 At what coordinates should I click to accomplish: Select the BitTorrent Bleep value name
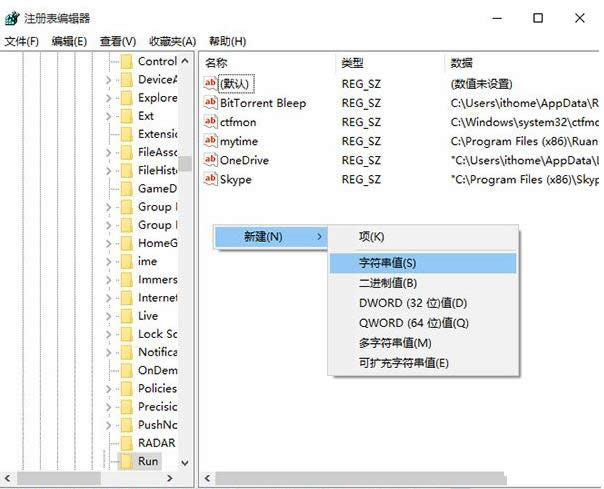[x=263, y=103]
